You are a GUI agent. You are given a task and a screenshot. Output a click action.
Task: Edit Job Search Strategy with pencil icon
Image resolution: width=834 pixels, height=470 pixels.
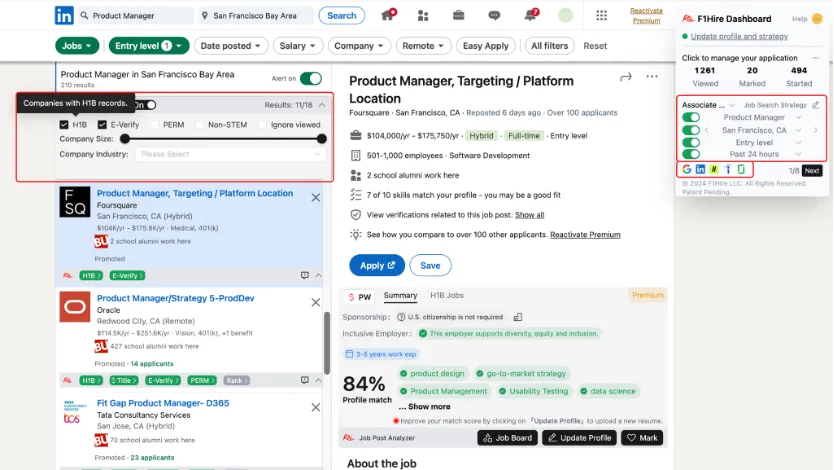(816, 105)
